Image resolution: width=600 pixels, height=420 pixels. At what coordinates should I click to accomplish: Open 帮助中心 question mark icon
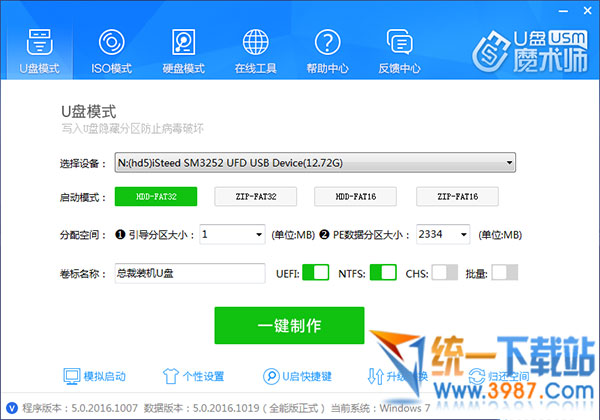(328, 42)
